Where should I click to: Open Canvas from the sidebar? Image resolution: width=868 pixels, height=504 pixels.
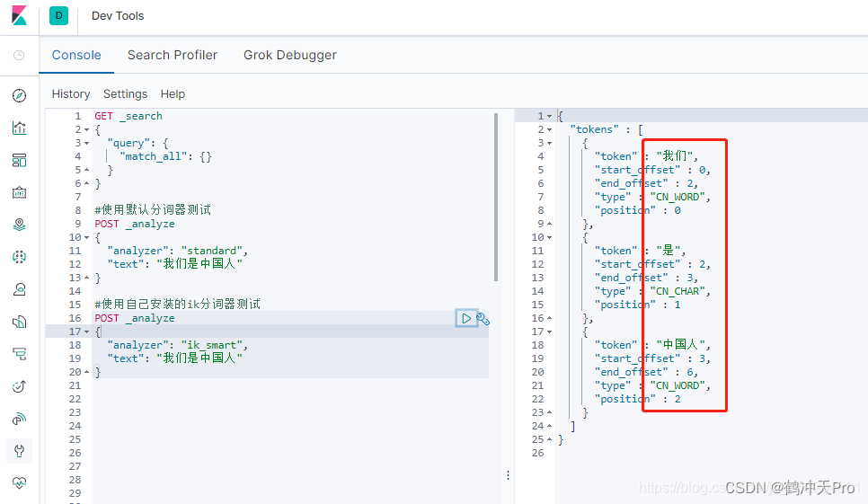tap(20, 192)
